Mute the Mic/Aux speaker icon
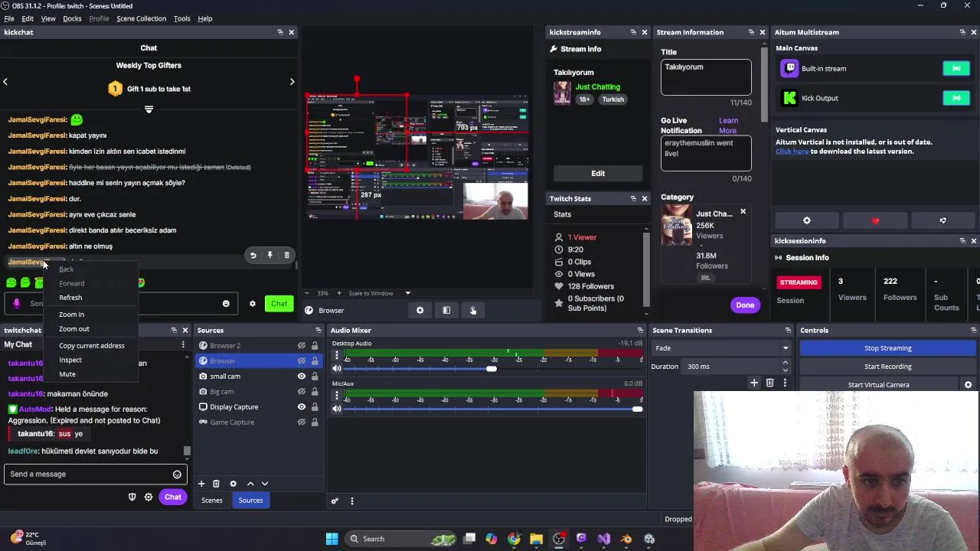980x551 pixels. [337, 409]
